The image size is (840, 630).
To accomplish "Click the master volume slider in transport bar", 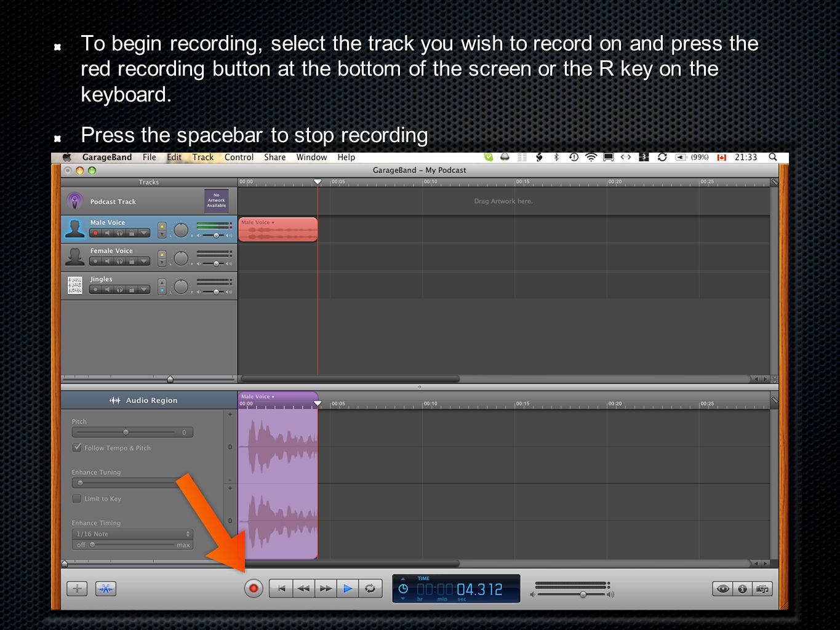I will (572, 594).
